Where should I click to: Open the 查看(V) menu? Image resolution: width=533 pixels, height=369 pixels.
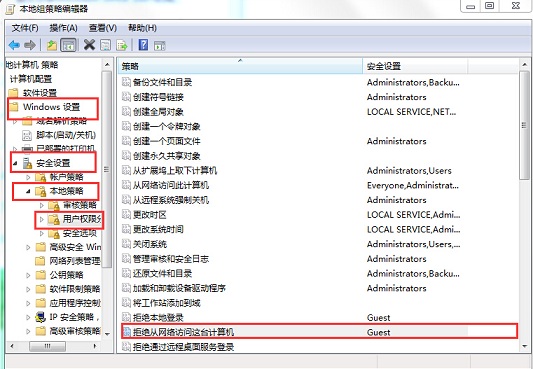[x=103, y=28]
